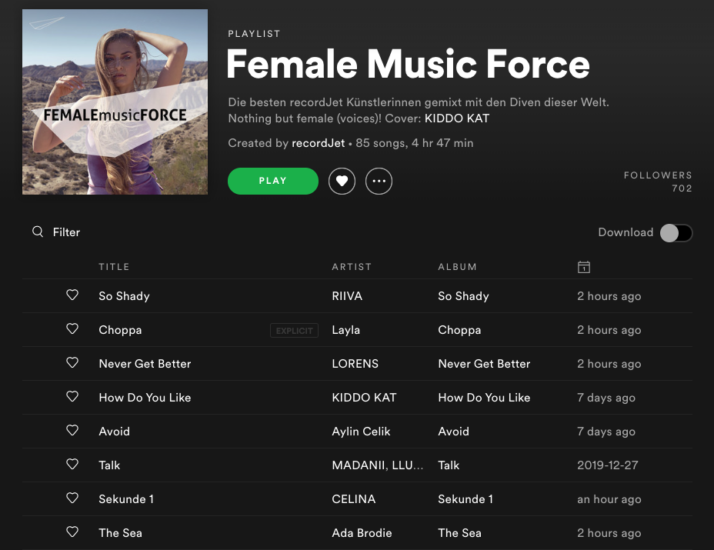
Task: Click the Female Music Force title heading
Action: 408,65
